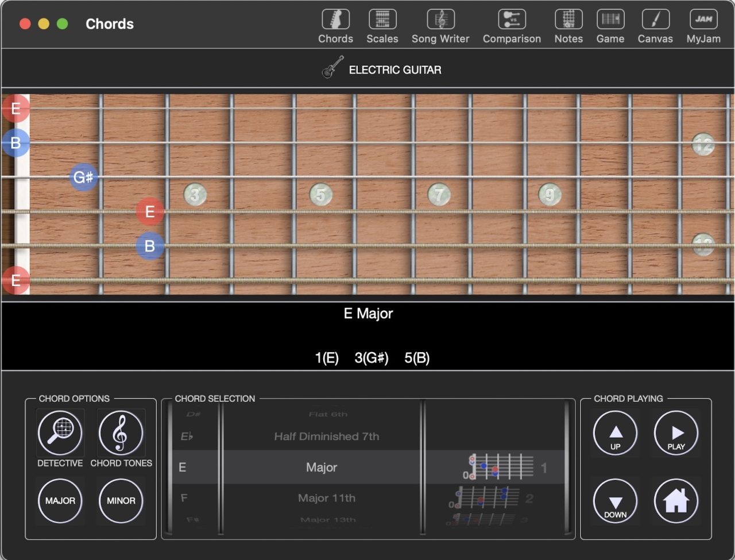Open MyJam from the toolbar
Viewport: 735px width, 560px height.
coord(703,26)
